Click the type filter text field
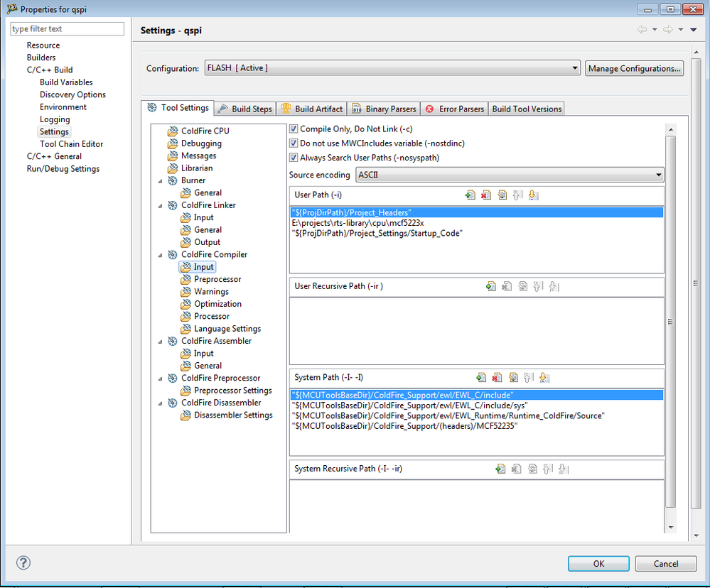The image size is (710, 588). (67, 29)
